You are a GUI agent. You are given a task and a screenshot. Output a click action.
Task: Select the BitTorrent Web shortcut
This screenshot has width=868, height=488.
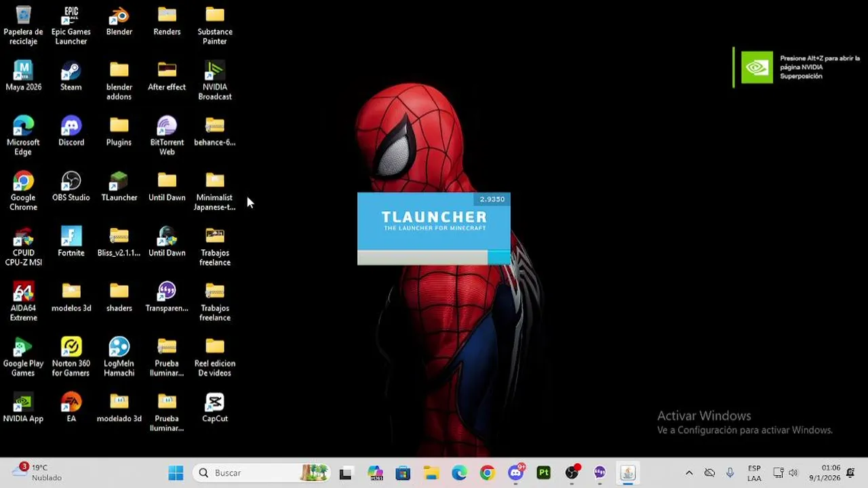point(167,136)
